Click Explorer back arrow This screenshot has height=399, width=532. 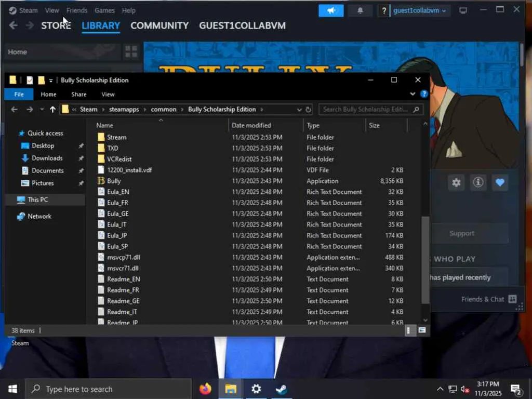click(x=14, y=109)
